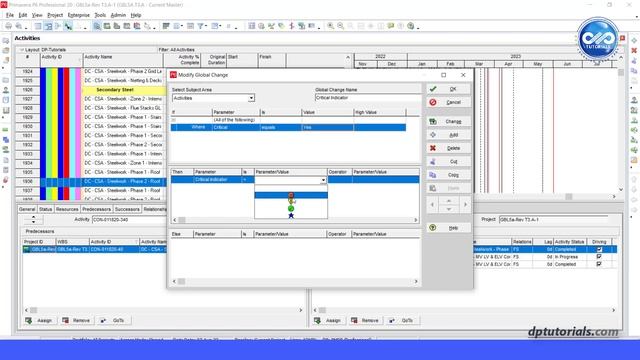Select the yellow indicator in the dropdown list
Image resolution: width=640 pixels, height=360 pixels.
(x=291, y=202)
